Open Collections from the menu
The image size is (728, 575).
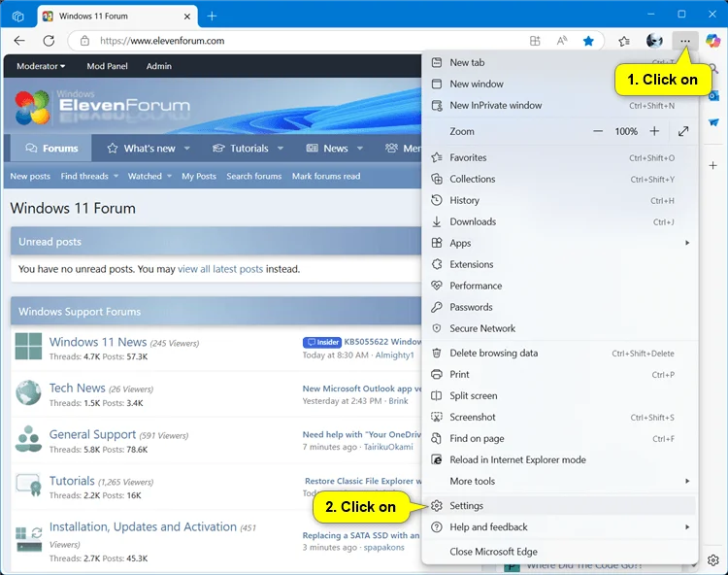click(560, 179)
